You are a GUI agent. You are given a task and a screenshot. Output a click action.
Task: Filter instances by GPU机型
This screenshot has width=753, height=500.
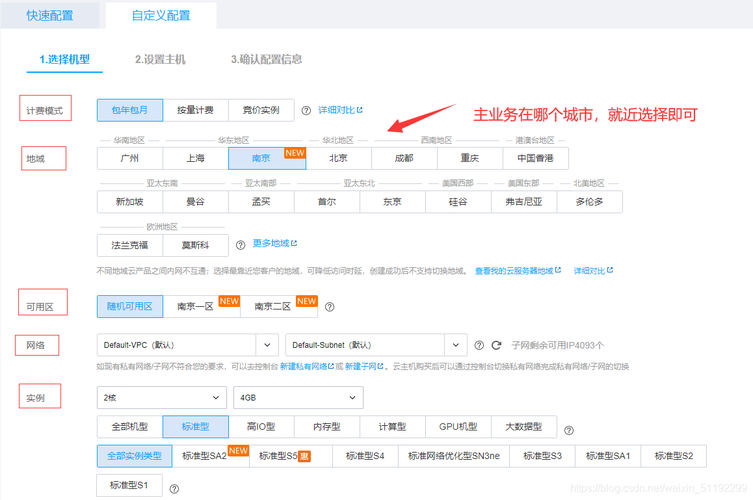pyautogui.click(x=458, y=427)
